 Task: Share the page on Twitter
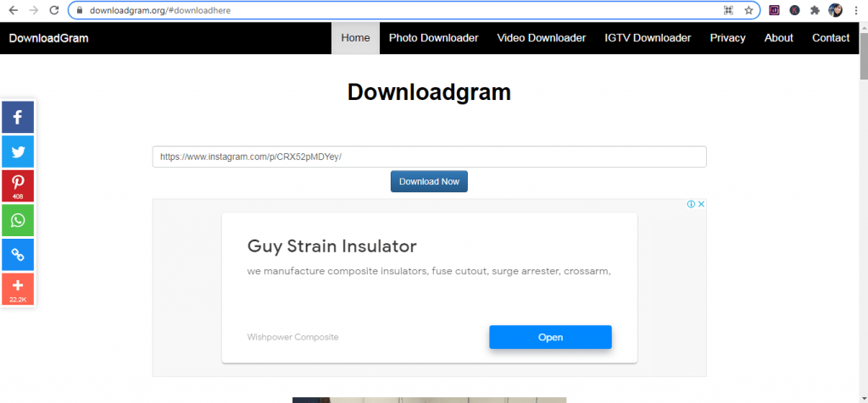pos(18,152)
